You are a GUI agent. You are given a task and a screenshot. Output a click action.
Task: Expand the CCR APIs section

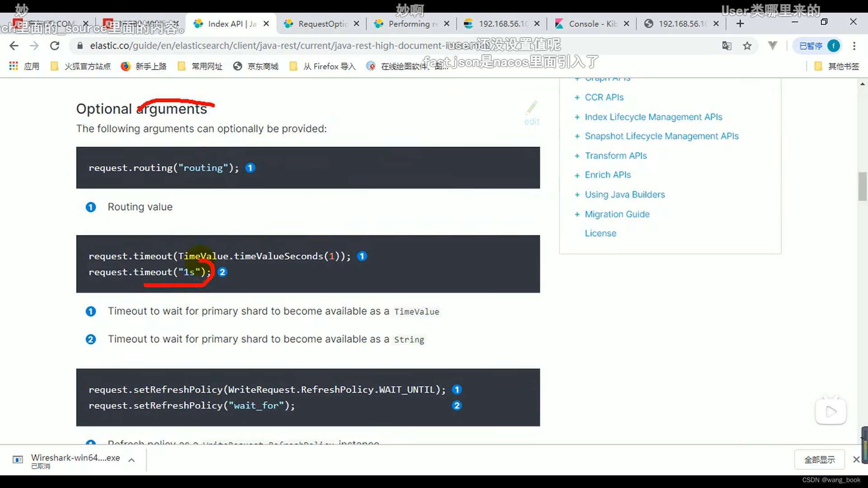[577, 98]
